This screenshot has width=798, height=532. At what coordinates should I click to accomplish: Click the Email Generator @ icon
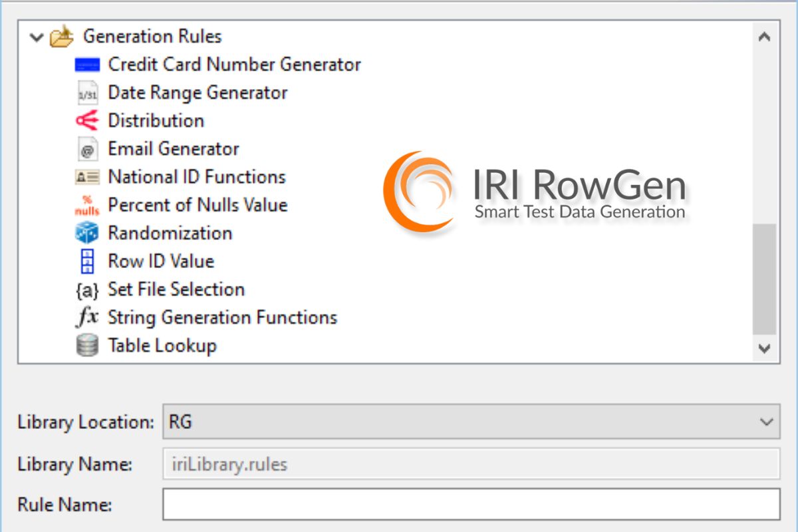point(87,150)
